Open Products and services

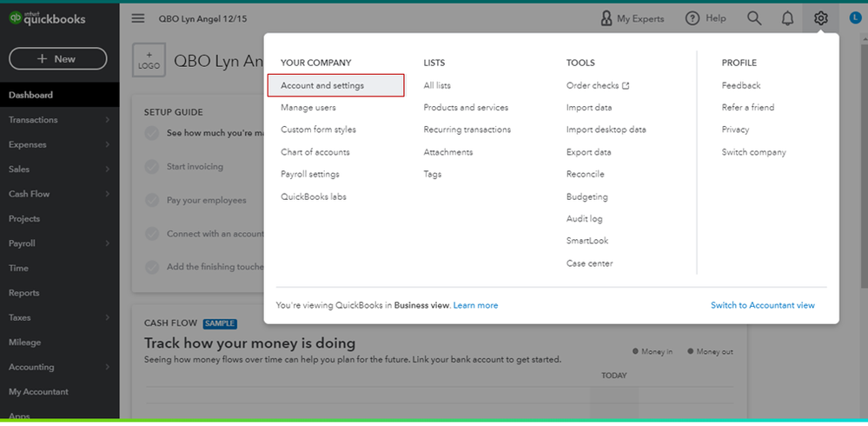(x=466, y=108)
